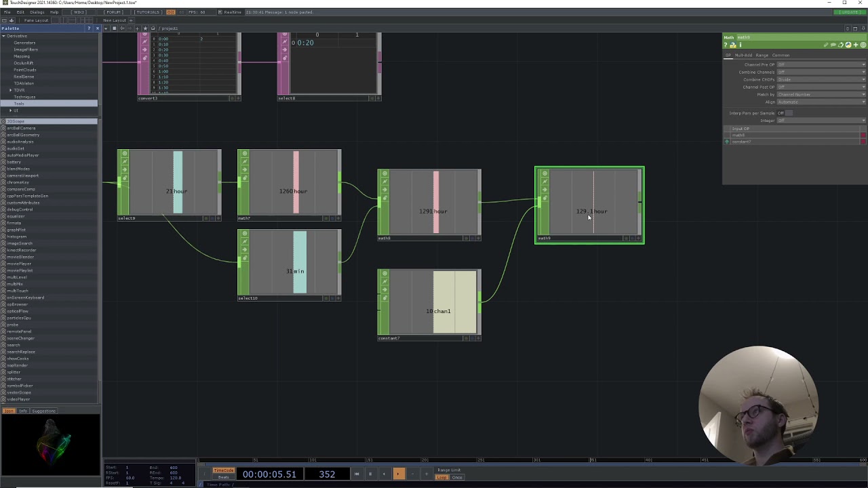Switch to the Range parameter tab
Image resolution: width=868 pixels, height=488 pixels.
pos(762,55)
